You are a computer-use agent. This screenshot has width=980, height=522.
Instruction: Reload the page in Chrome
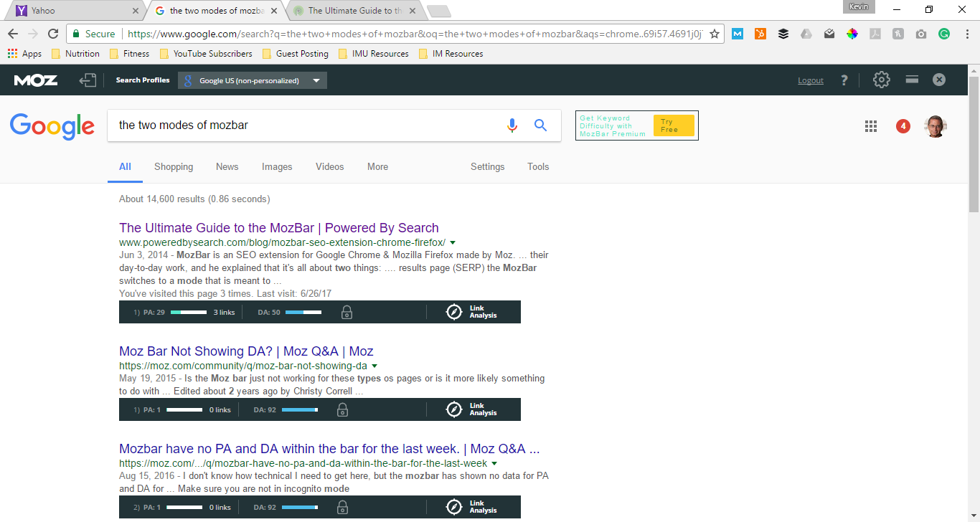point(53,34)
